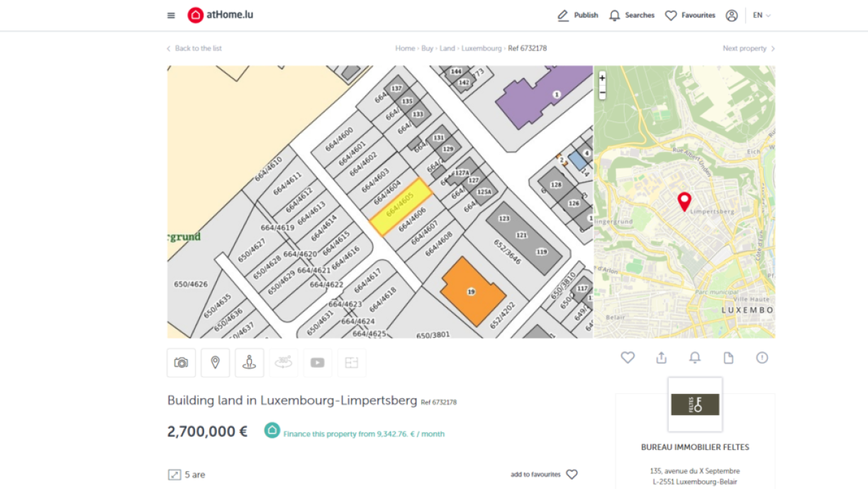Screen dimensions: 868x489
Task: Open map location pin view
Action: [216, 363]
